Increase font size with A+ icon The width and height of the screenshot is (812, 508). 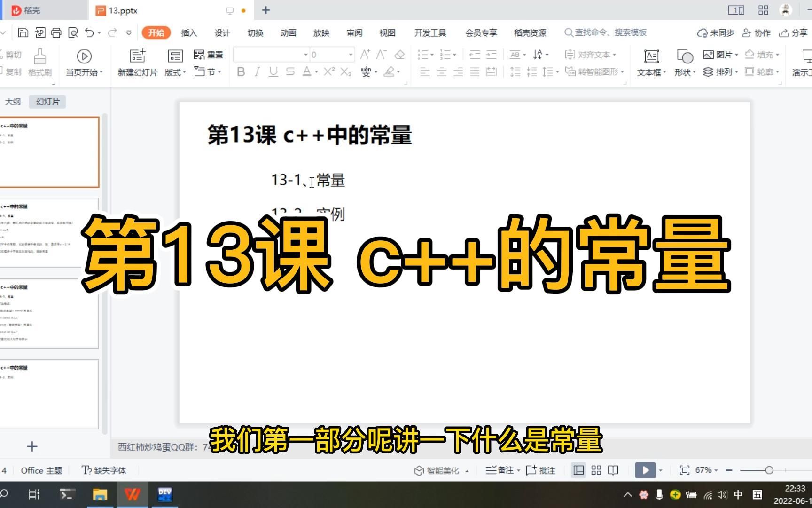click(x=365, y=55)
